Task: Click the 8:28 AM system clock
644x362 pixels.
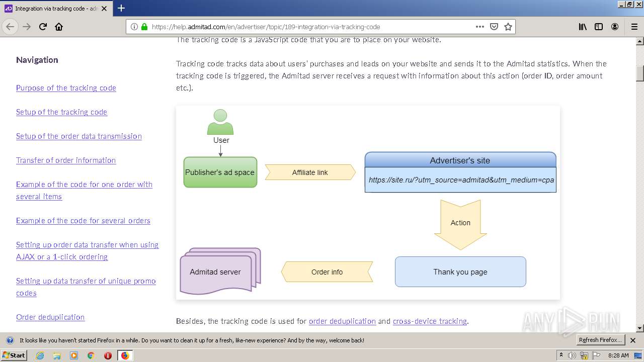Action: [618, 355]
